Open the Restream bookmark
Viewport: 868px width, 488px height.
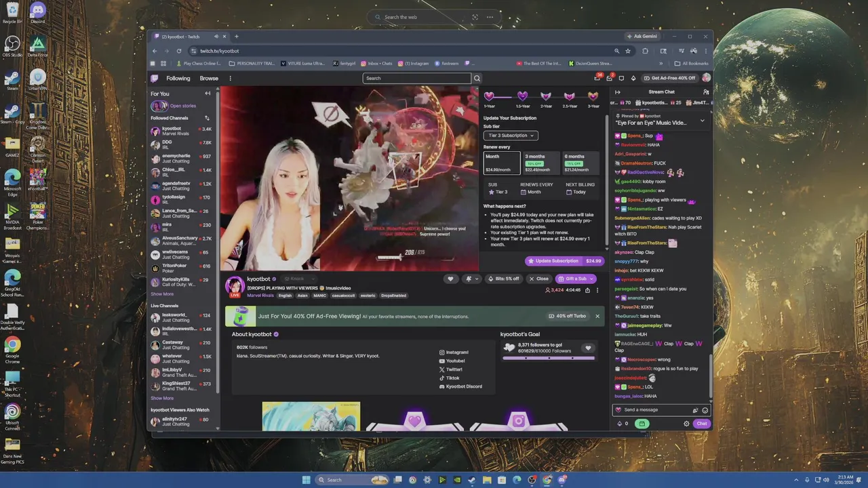tap(447, 64)
